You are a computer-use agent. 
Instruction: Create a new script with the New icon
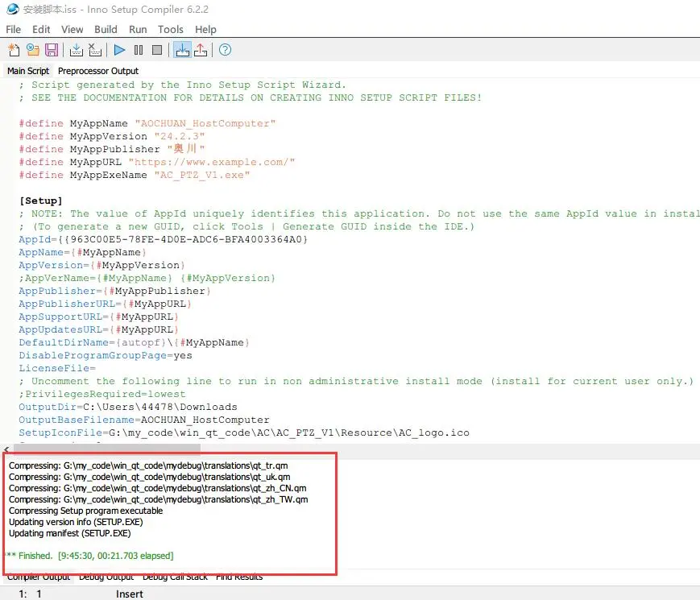14,50
